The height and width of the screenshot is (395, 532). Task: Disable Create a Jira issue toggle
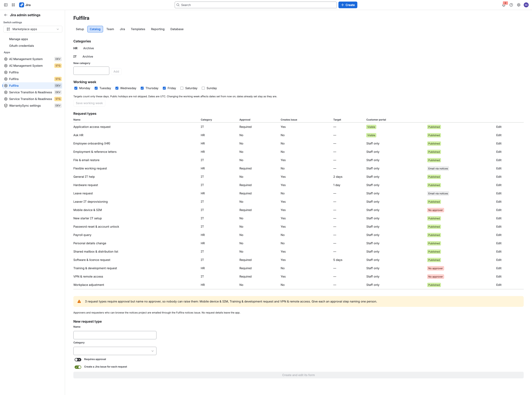tap(78, 367)
